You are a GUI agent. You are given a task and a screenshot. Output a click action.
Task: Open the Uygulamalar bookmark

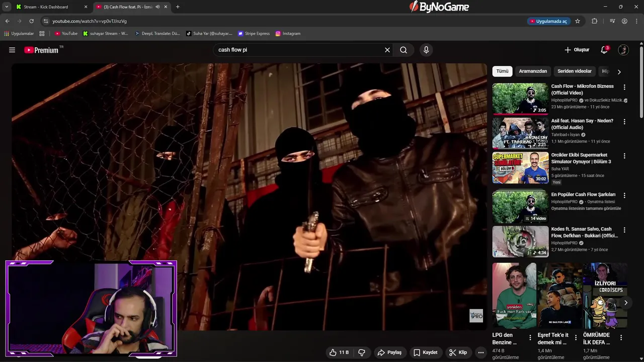click(x=19, y=34)
